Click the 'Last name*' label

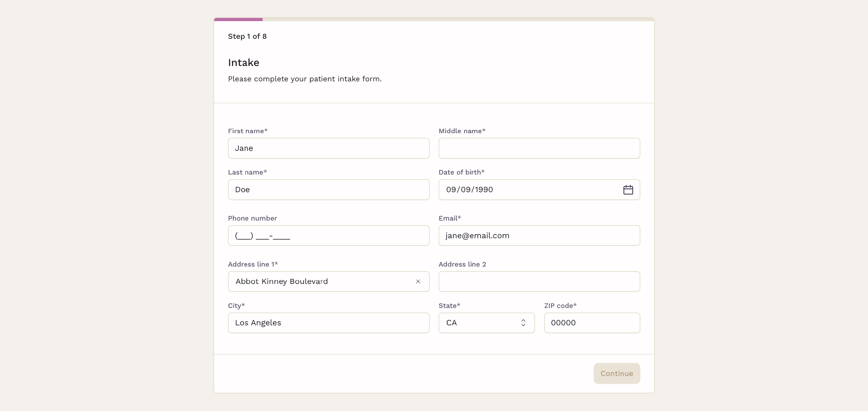(247, 172)
